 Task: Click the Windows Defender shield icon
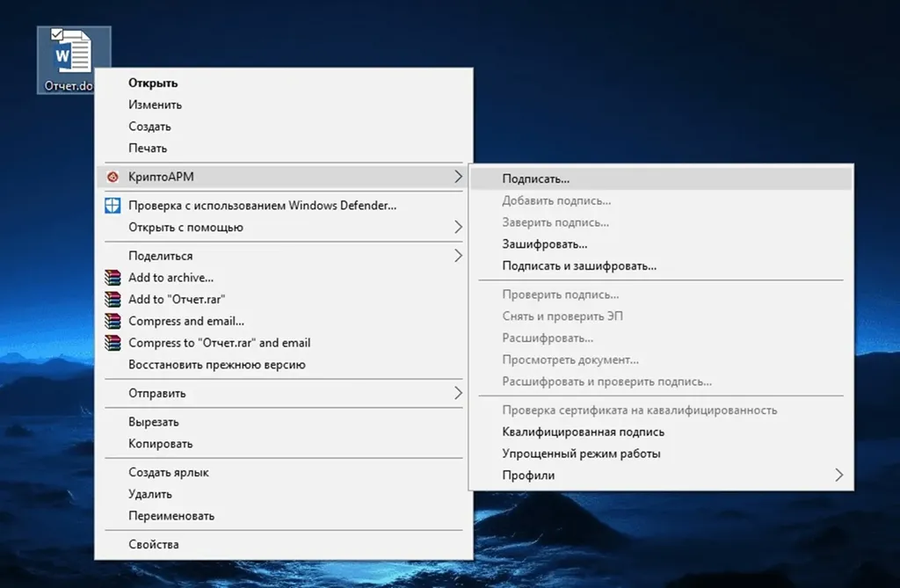click(x=112, y=205)
